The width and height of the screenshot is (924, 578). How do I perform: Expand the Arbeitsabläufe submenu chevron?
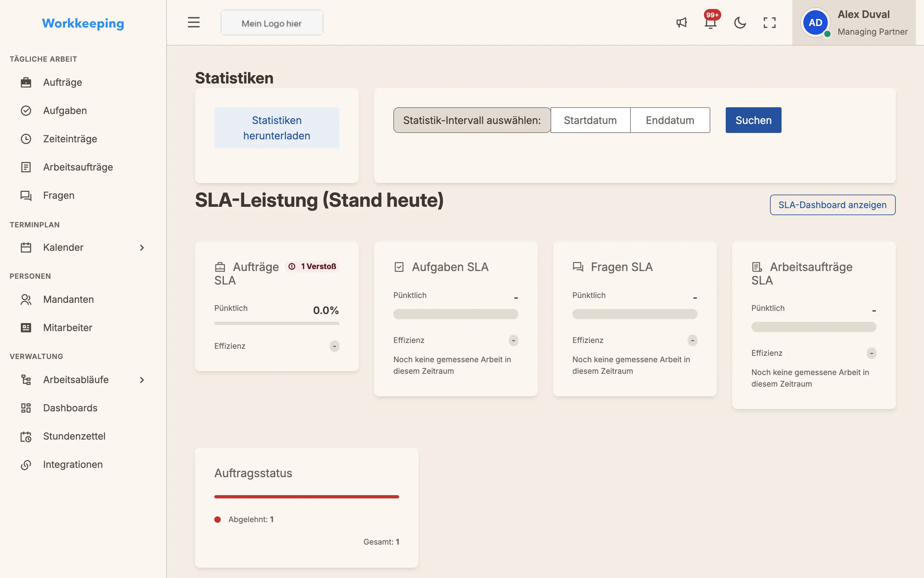(142, 380)
